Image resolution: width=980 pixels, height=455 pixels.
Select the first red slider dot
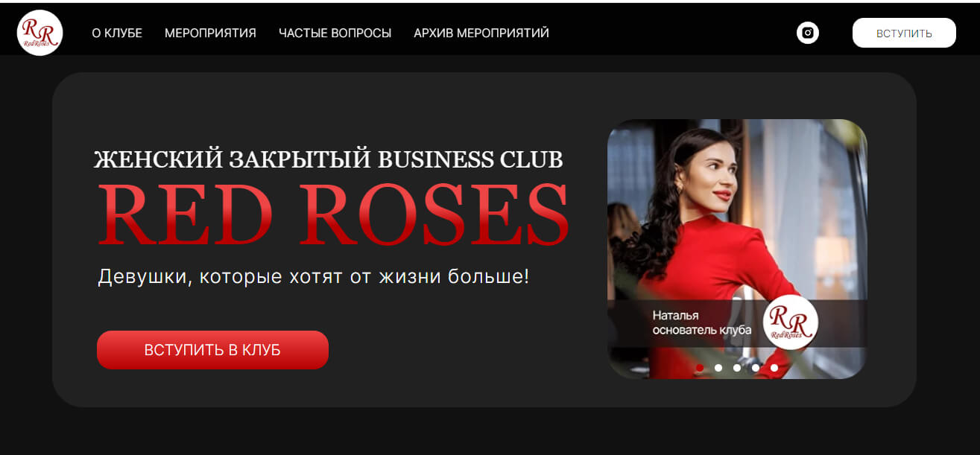[700, 368]
